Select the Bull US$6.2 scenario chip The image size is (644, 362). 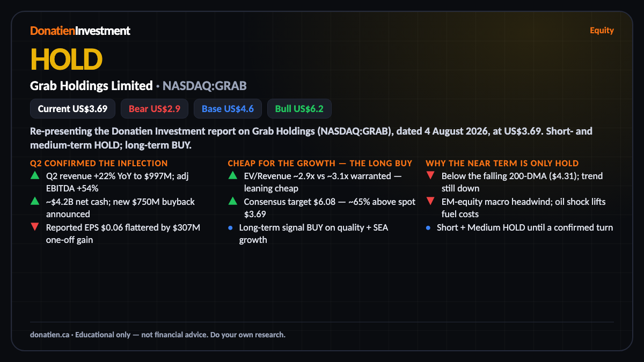click(x=299, y=109)
